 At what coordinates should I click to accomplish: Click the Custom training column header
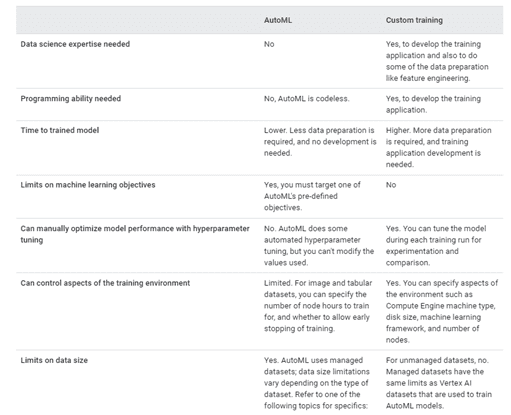(414, 20)
